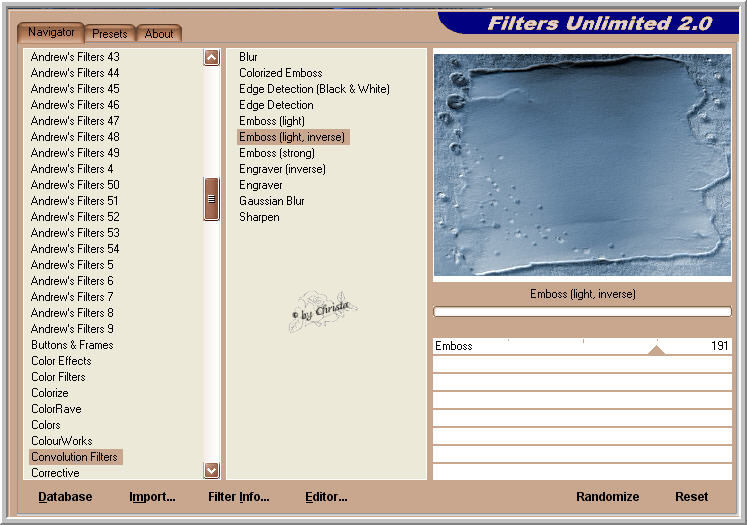Image resolution: width=747 pixels, height=525 pixels.
Task: Click the Database button
Action: 65,497
